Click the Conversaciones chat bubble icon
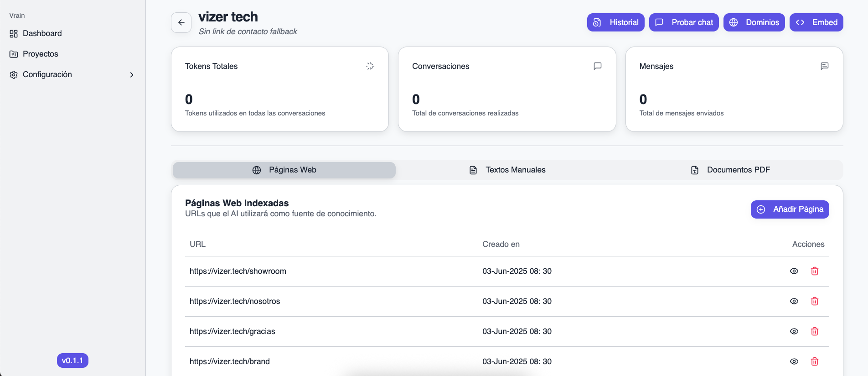 click(x=598, y=66)
